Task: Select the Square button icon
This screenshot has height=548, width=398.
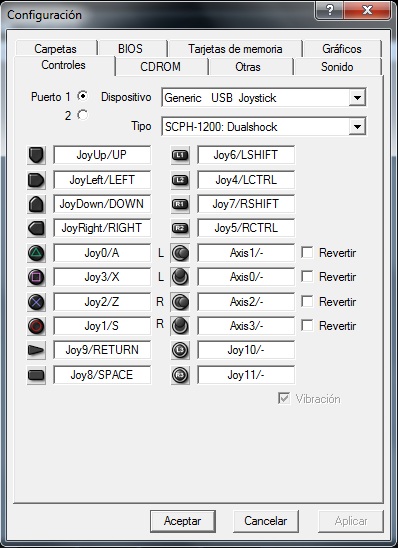Action: [36, 277]
